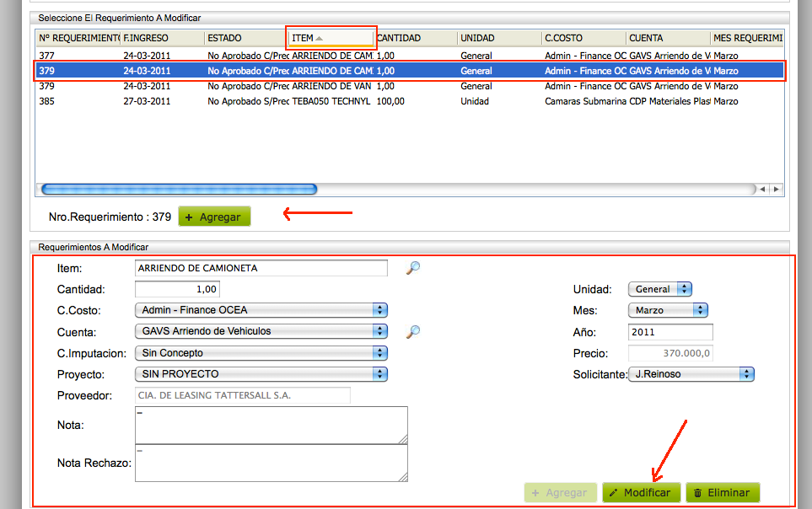This screenshot has width=812, height=509.
Task: Click the table scroll left arrow
Action: coord(763,190)
